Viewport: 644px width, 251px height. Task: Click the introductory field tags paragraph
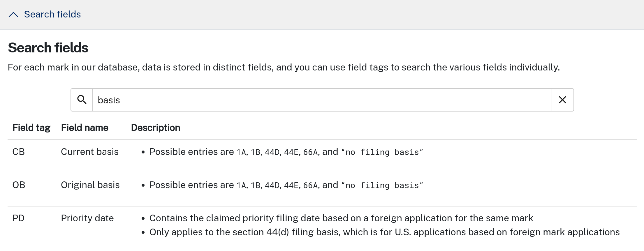click(x=284, y=67)
